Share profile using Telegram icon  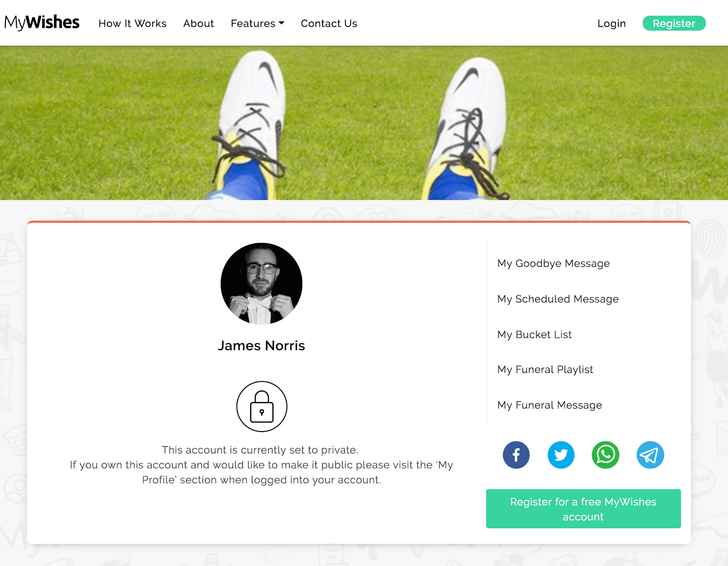tap(650, 454)
